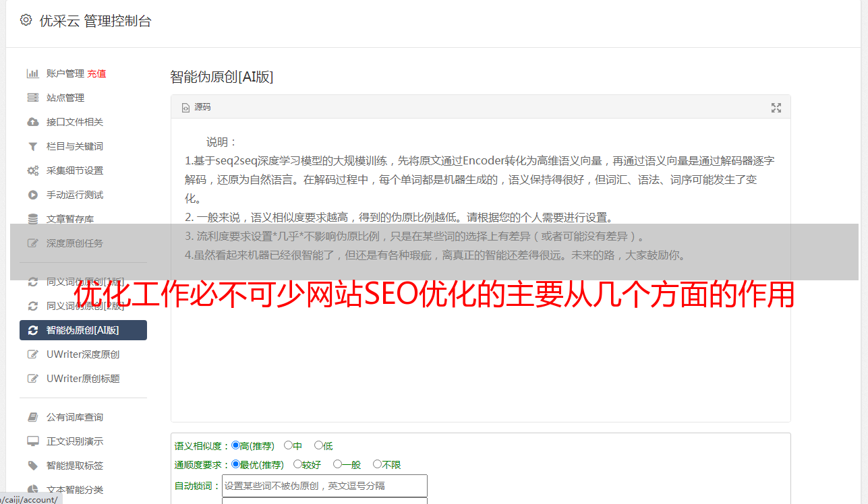
Task: Choose 一般 for 通顺度要求
Action: pos(337,464)
